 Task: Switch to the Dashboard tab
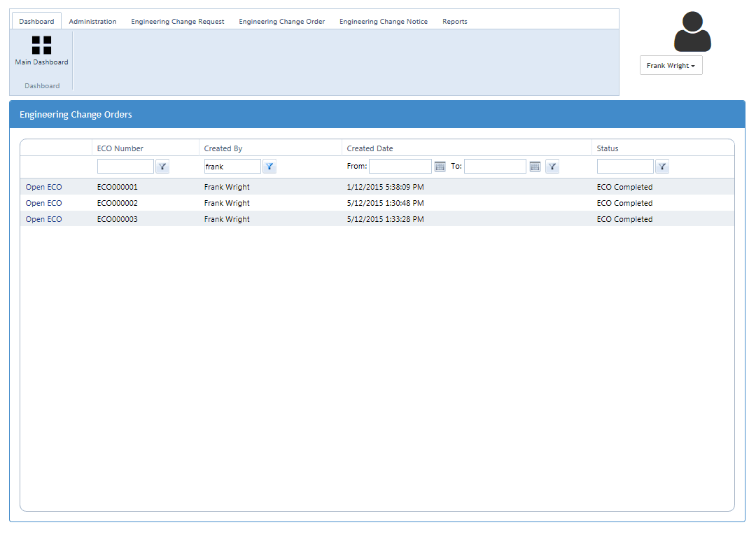pos(36,21)
